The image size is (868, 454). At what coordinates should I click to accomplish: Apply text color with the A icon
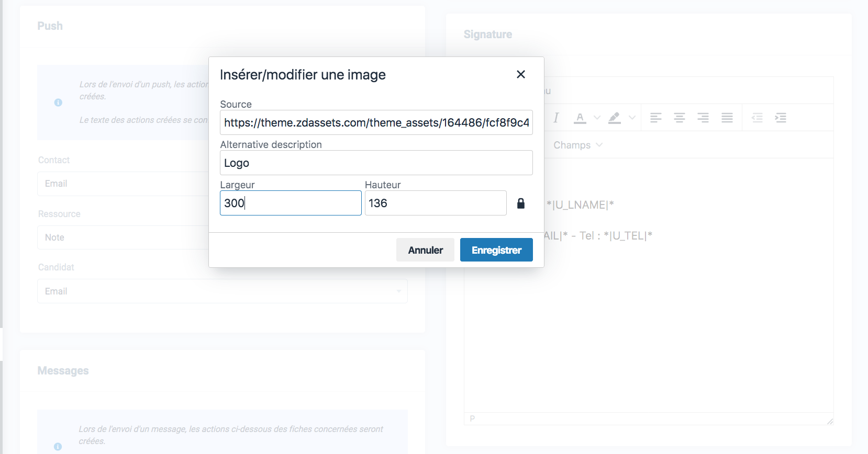click(x=580, y=118)
